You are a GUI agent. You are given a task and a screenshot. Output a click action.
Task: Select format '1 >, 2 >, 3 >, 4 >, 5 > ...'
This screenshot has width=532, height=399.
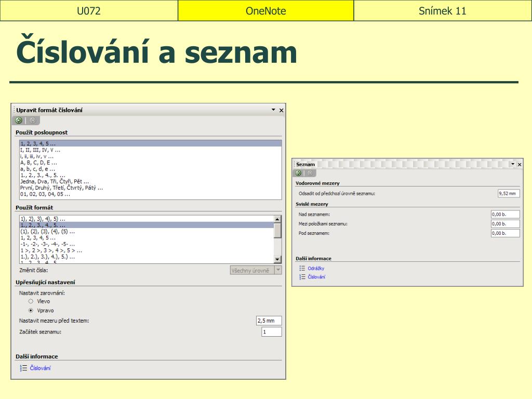pyautogui.click(x=147, y=250)
